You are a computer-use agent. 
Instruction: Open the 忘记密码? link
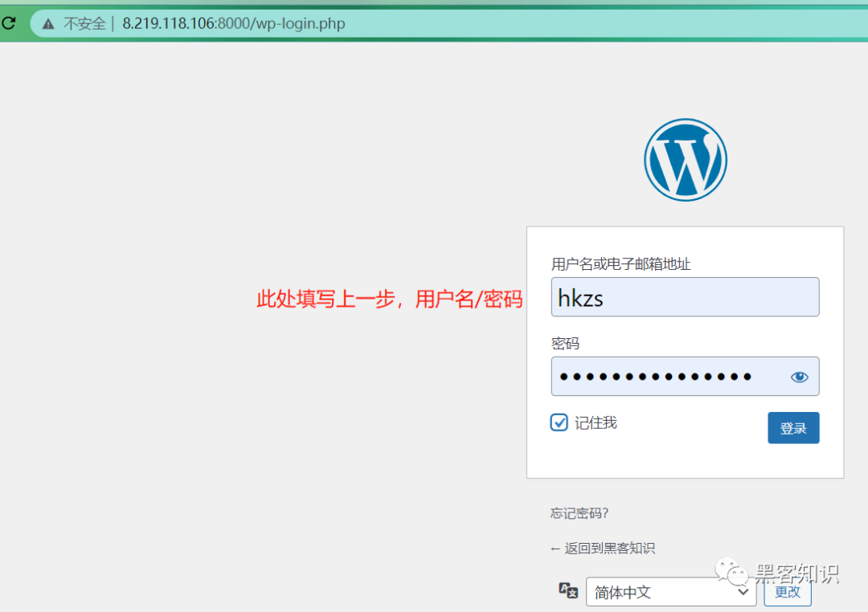tap(579, 513)
